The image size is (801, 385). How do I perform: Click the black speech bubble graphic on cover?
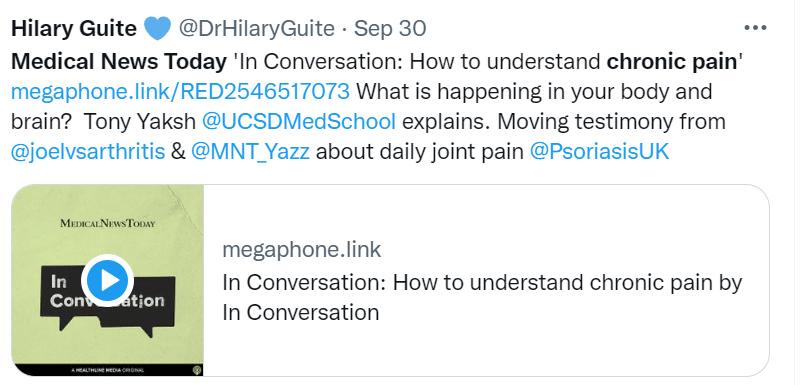tap(107, 303)
